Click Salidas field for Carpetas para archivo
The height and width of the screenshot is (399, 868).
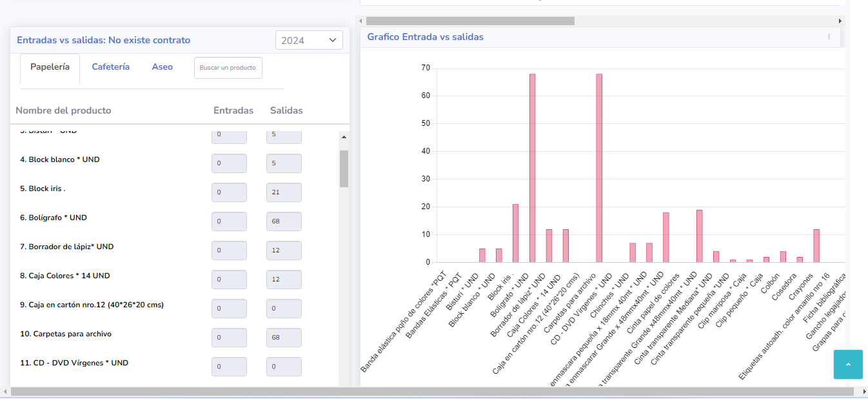click(284, 338)
